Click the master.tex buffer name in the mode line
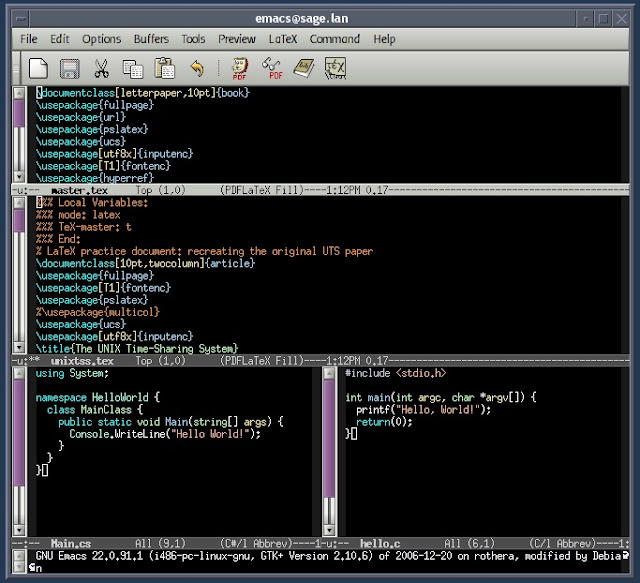This screenshot has height=583, width=640. 79,189
